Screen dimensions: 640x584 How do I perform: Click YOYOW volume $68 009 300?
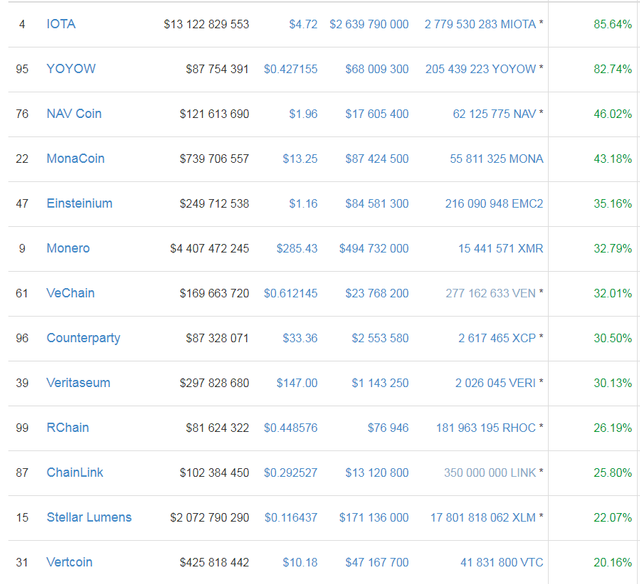point(377,69)
